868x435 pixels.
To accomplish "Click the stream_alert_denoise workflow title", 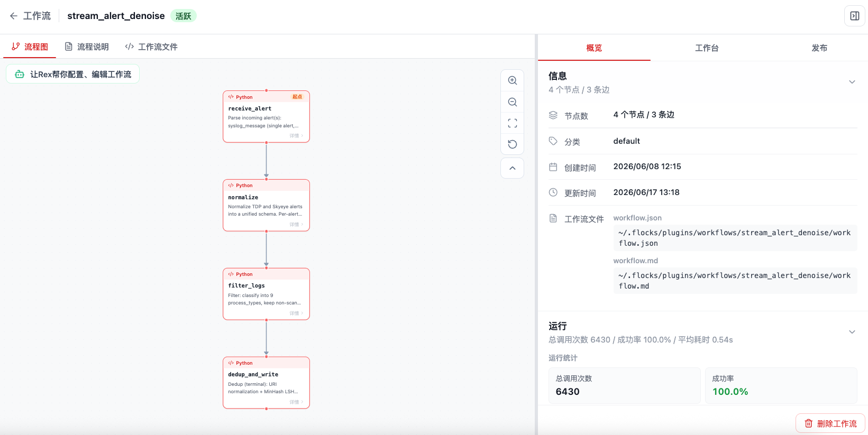I will (x=116, y=16).
